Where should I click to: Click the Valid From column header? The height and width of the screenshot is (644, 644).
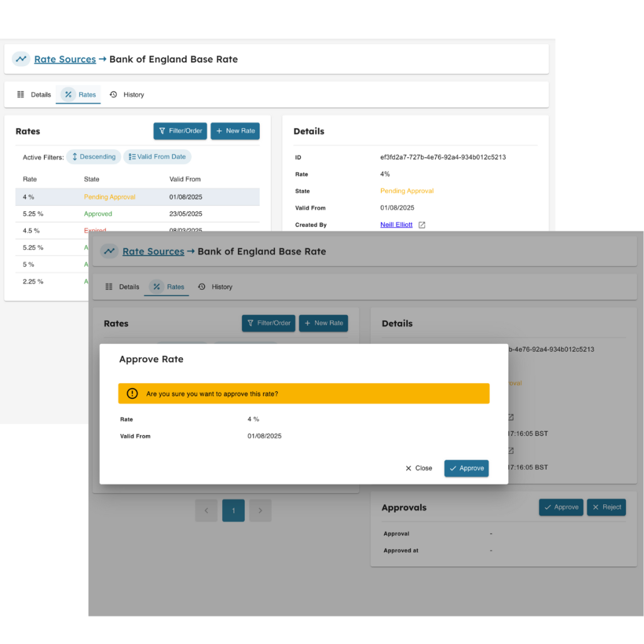click(x=185, y=179)
